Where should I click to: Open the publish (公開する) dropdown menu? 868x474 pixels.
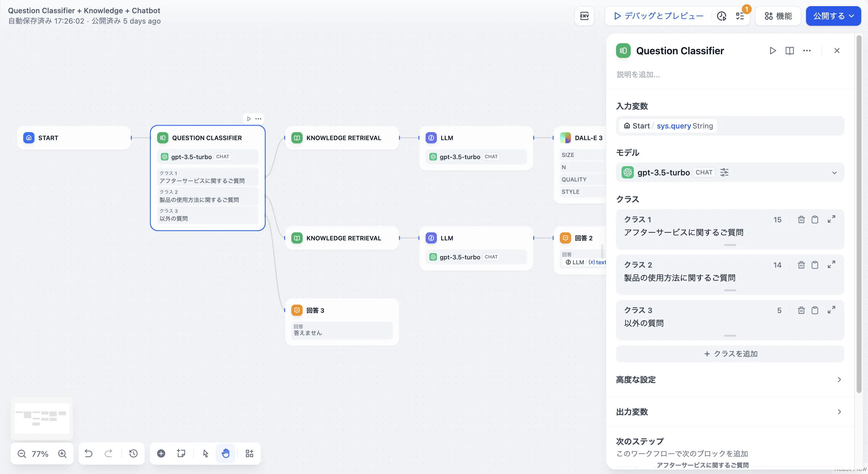click(833, 16)
